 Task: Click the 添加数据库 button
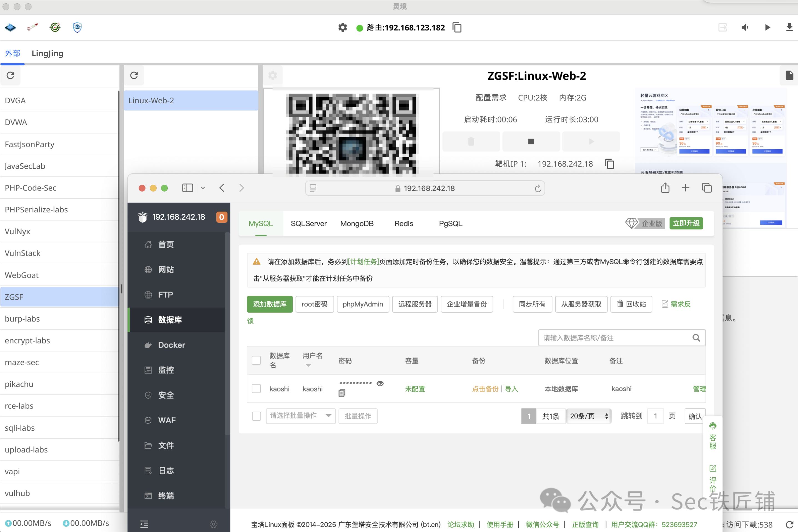tap(269, 304)
